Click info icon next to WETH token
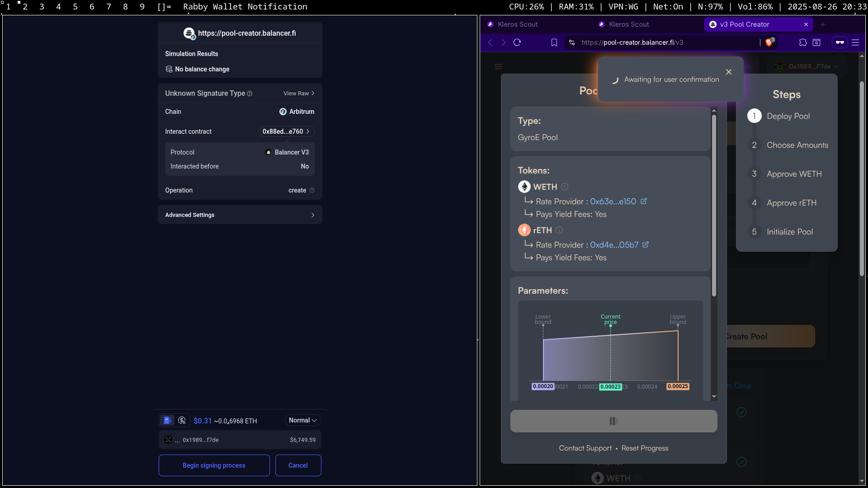Image resolution: width=868 pixels, height=488 pixels. 565,187
